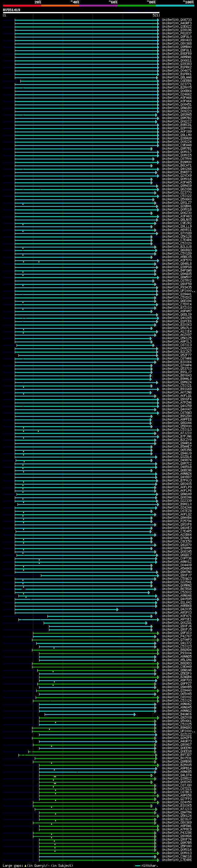Click the orange ~40% identity color bar
Viewport: 197px width, 868px height.
[x=60, y=6]
